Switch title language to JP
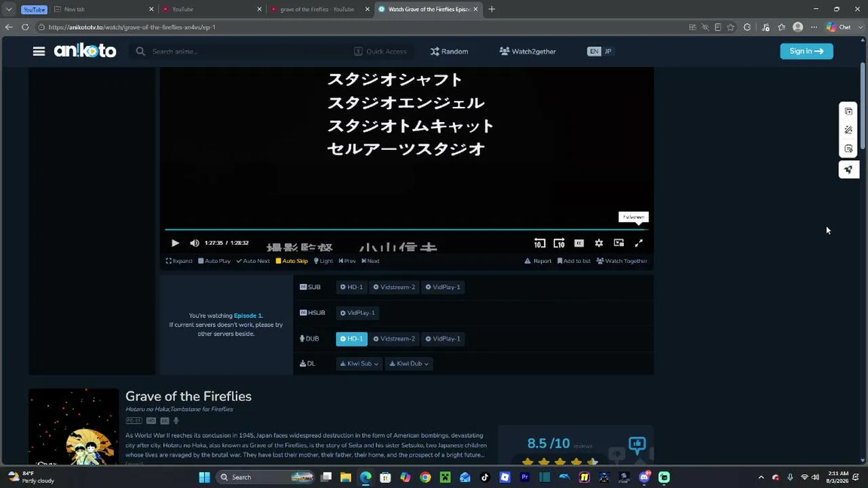The image size is (868, 488). pos(608,52)
